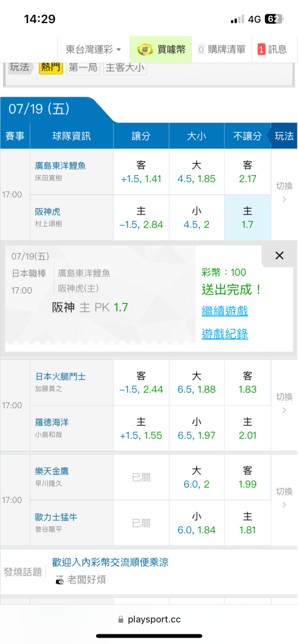298x644 pixels.
Task: Tap the 彩幣：100 amount text
Action: point(224,272)
